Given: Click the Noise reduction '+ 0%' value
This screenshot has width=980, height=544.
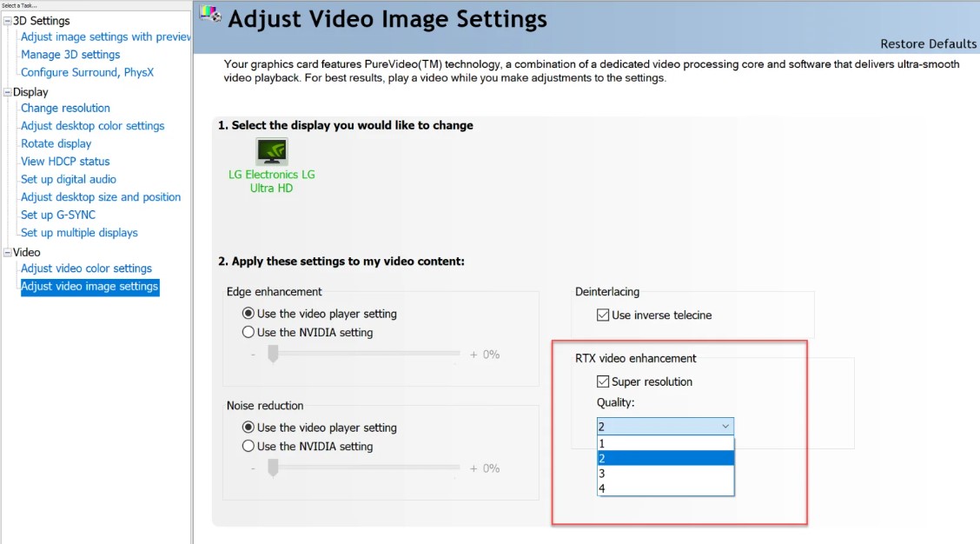Looking at the screenshot, I should pos(485,468).
